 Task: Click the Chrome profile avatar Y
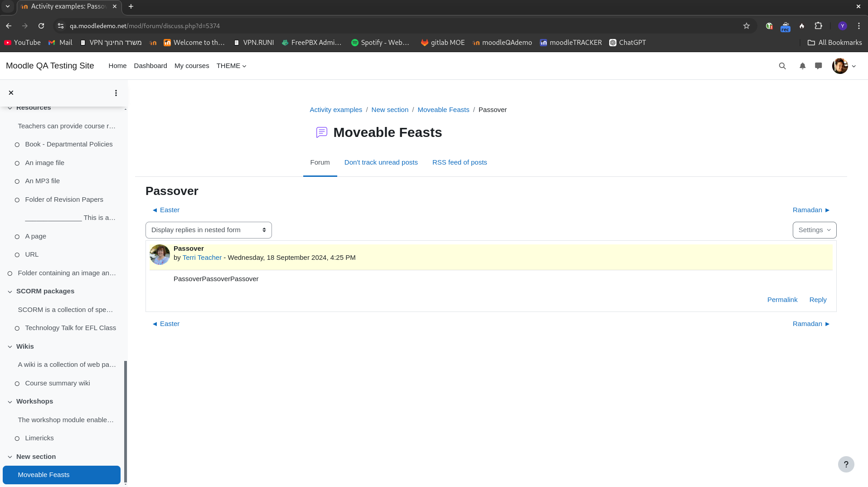[x=843, y=26]
